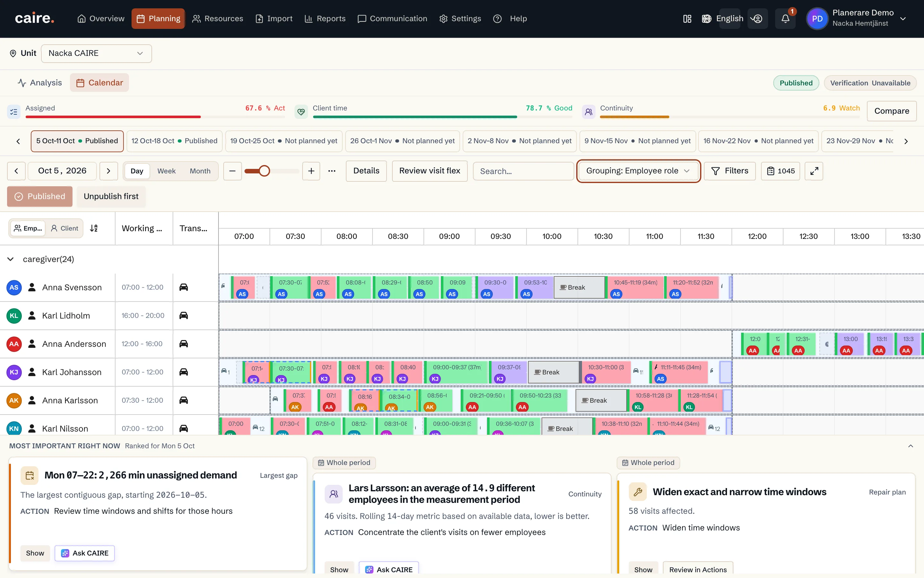Click the Assigned progress bar
Viewport: 924px width, 578px height.
[x=155, y=117]
